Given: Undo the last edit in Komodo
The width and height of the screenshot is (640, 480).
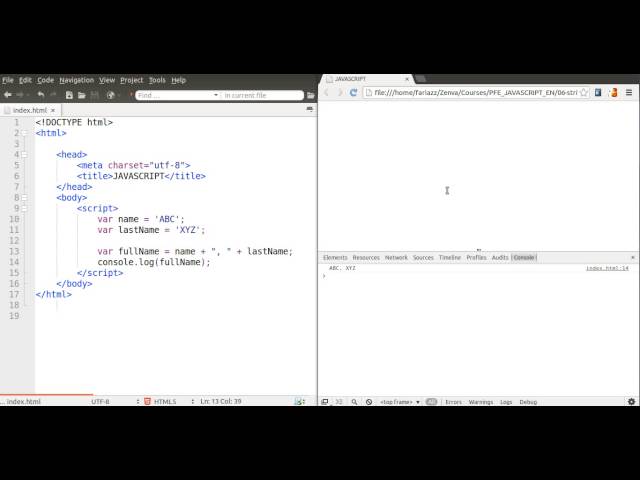Looking at the screenshot, I should point(41,95).
